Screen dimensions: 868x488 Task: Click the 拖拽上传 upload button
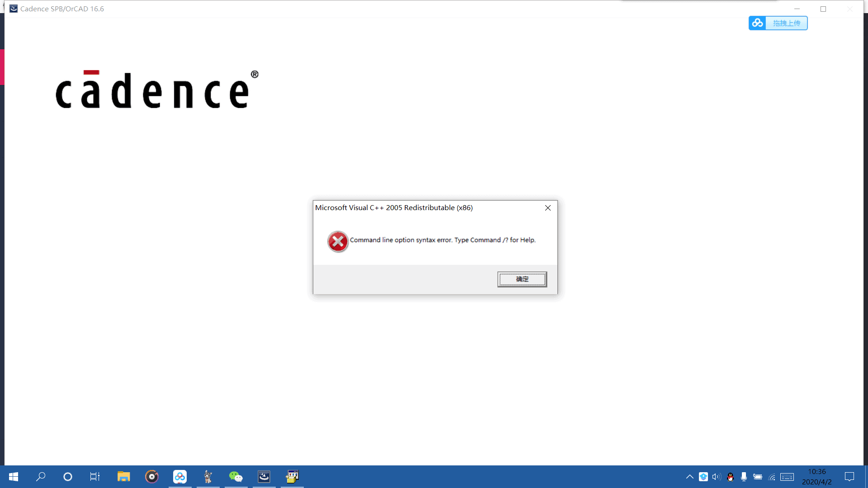[786, 23]
